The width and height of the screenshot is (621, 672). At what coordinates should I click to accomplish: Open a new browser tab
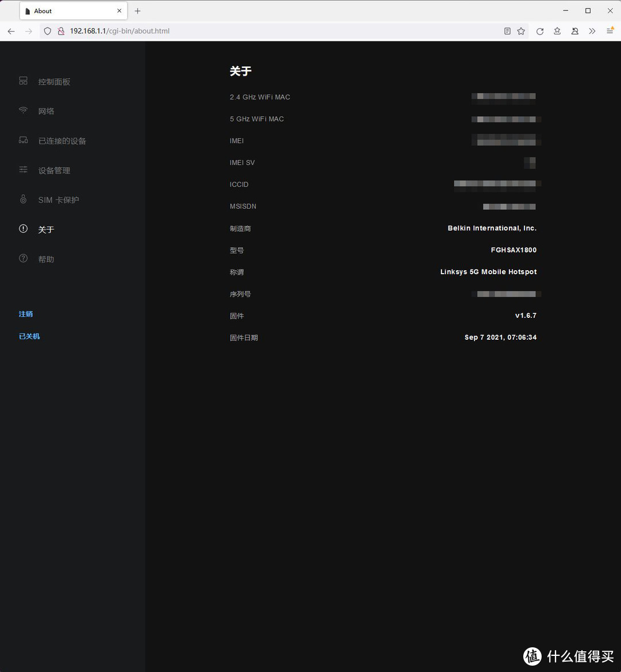[x=137, y=11]
